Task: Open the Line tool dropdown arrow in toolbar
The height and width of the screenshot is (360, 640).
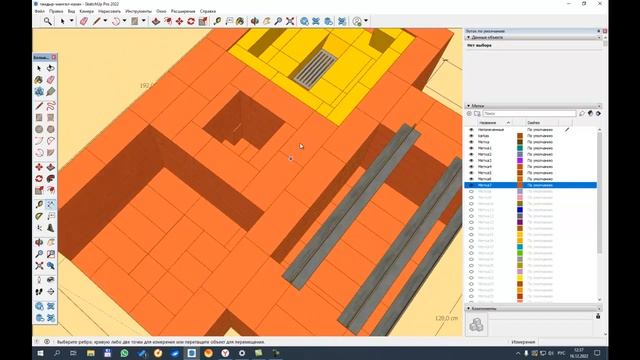Action: (x=105, y=21)
